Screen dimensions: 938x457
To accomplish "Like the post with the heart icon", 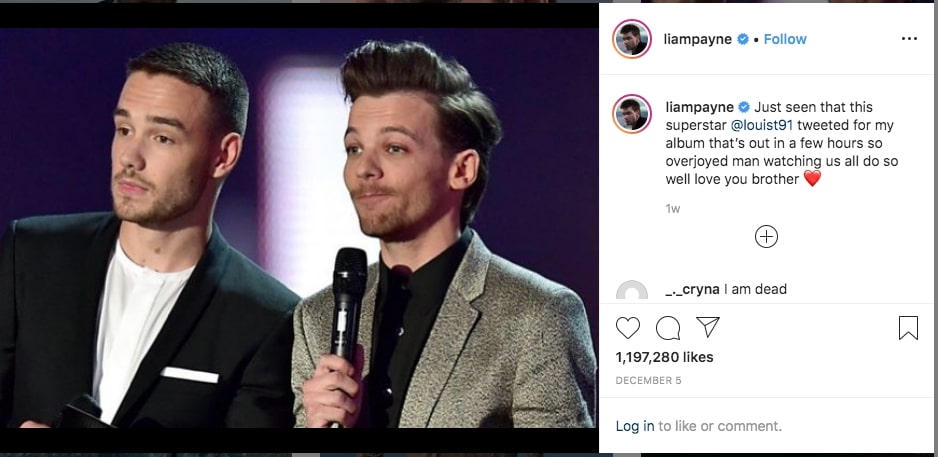I will pyautogui.click(x=628, y=328).
